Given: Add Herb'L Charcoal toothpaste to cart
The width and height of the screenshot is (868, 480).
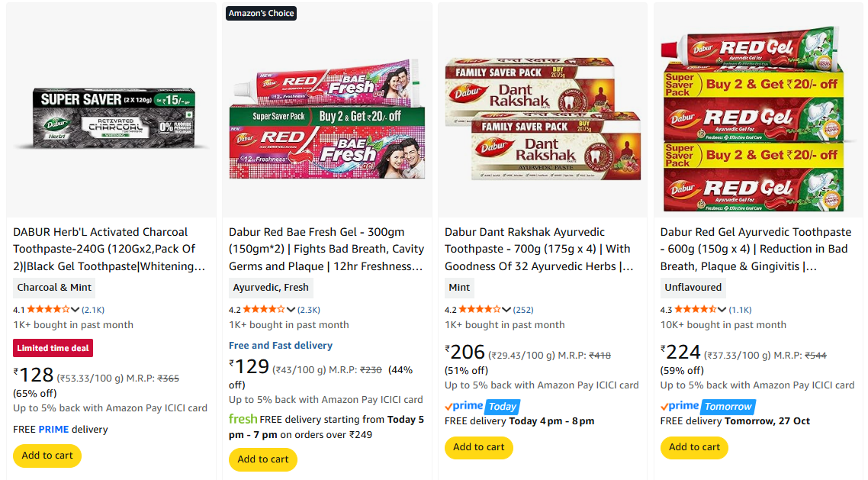Looking at the screenshot, I should [x=47, y=456].
